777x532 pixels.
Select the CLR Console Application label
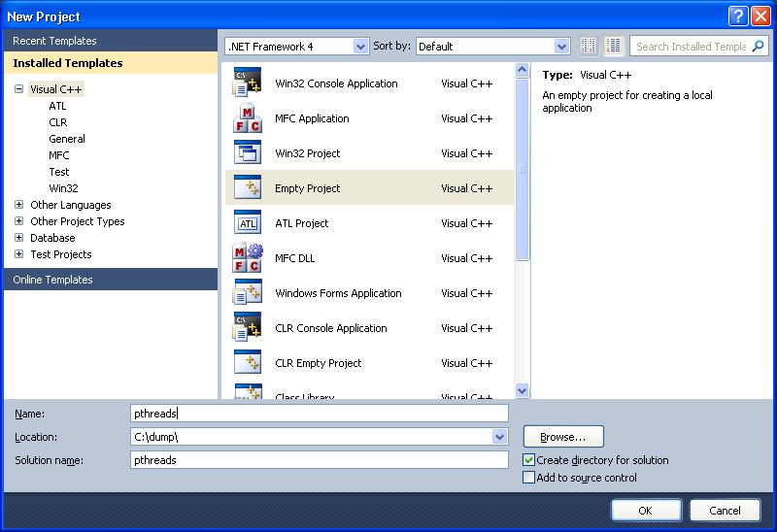point(330,328)
